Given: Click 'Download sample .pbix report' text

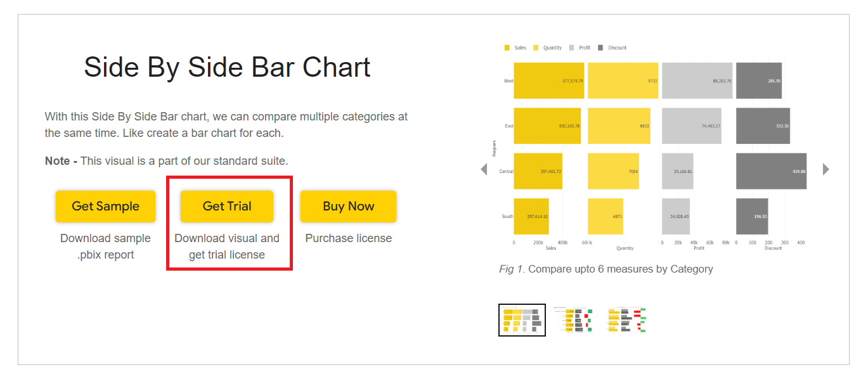Looking at the screenshot, I should (x=105, y=247).
